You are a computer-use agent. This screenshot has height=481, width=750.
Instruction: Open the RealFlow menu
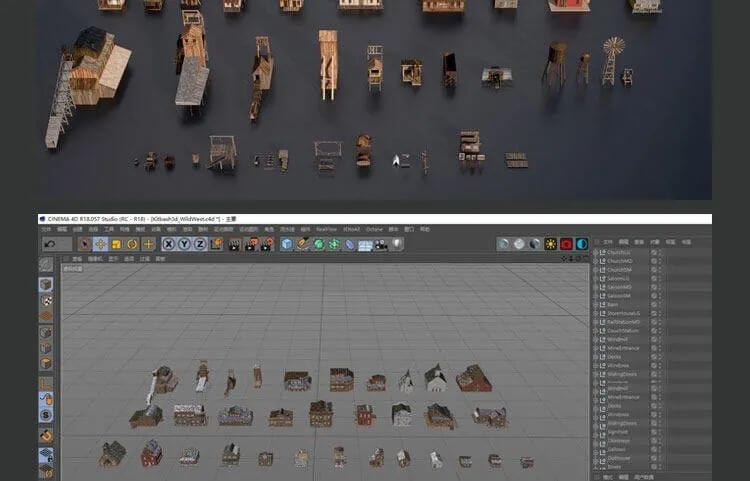[326, 229]
